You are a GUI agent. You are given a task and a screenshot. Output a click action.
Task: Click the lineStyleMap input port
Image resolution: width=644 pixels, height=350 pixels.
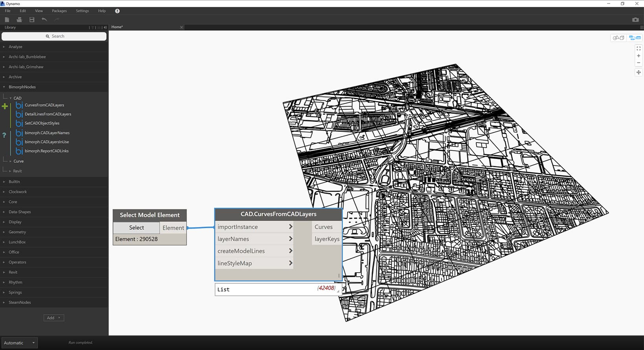(255, 263)
